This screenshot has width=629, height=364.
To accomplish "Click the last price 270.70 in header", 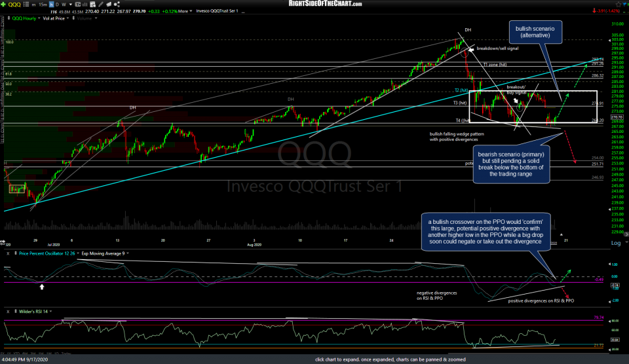I will [139, 11].
